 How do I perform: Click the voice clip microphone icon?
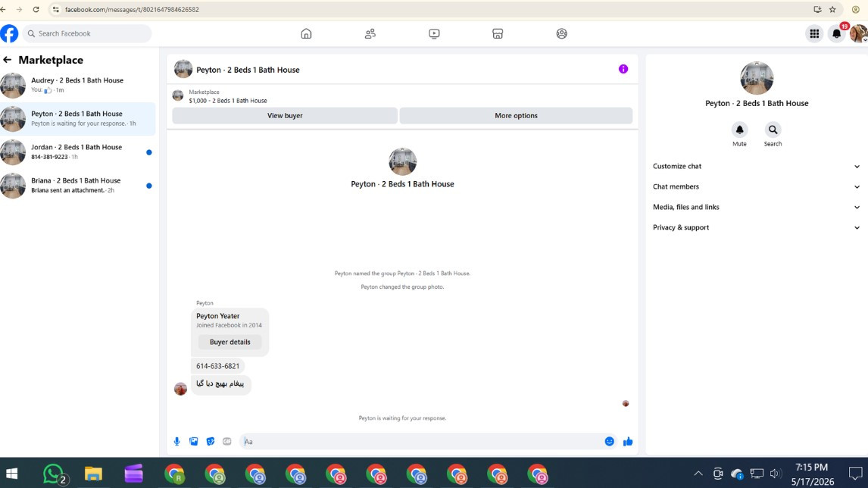click(x=176, y=442)
